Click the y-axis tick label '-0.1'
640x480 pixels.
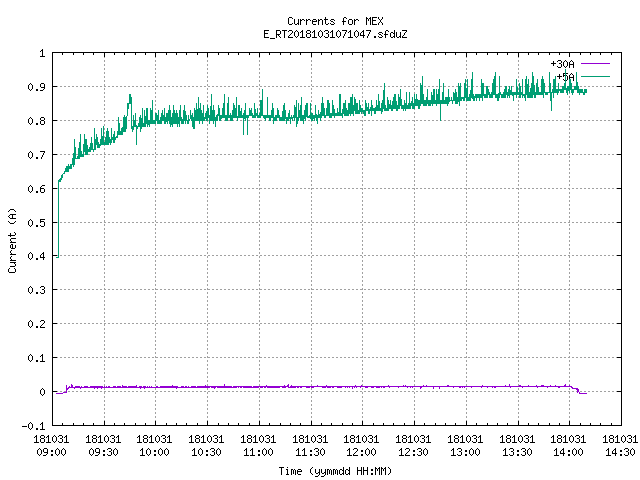pyautogui.click(x=33, y=426)
